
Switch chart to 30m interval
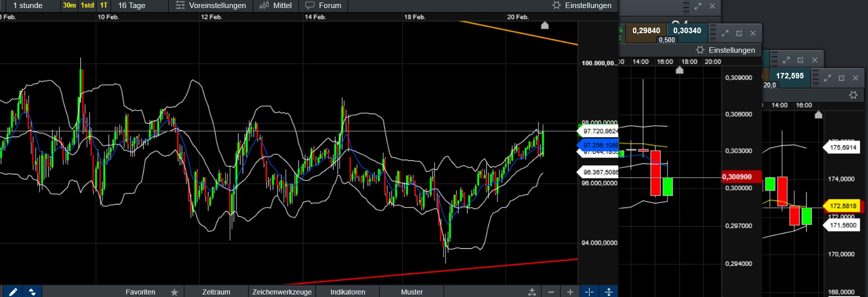(69, 6)
